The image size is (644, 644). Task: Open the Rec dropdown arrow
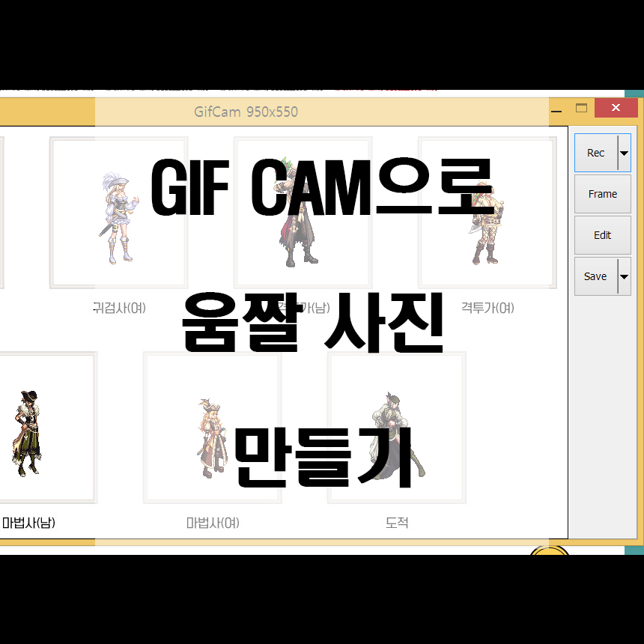click(625, 153)
